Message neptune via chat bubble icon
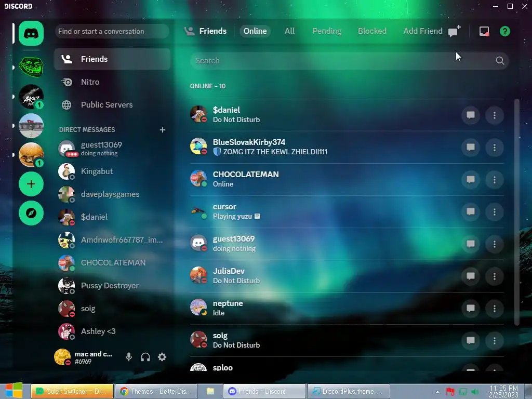 point(471,309)
